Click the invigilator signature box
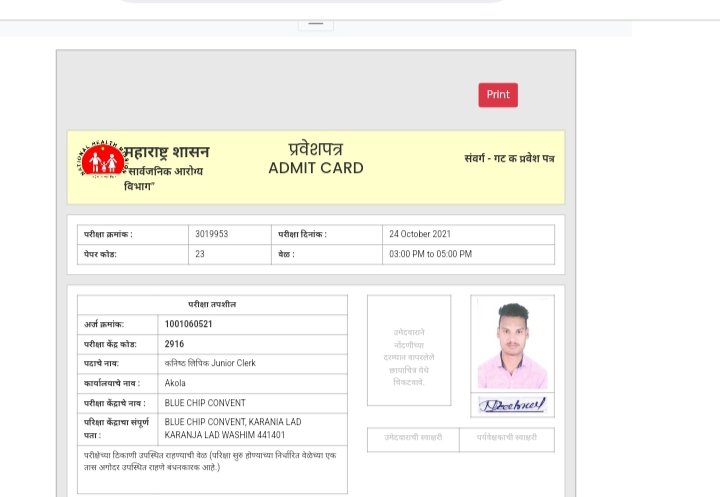720x497 pixels. (507, 440)
